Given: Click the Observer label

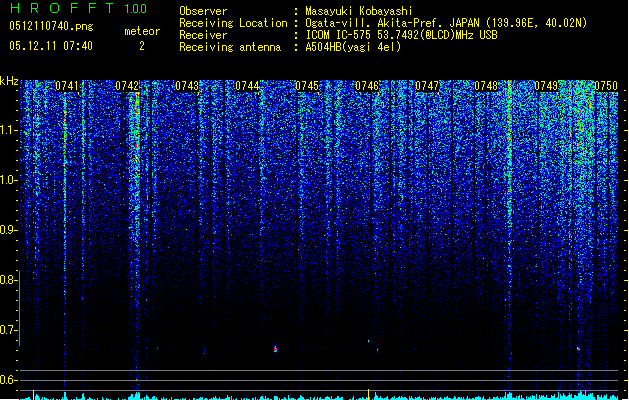Looking at the screenshot, I should (203, 11).
